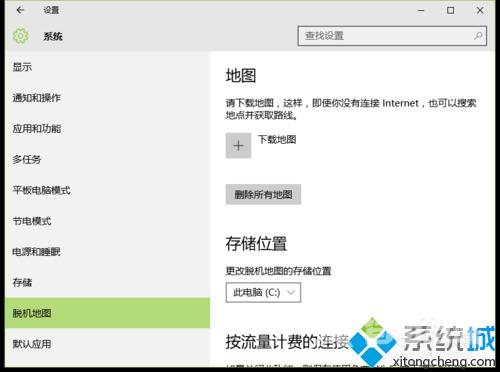Close the Settings window

coord(480,10)
